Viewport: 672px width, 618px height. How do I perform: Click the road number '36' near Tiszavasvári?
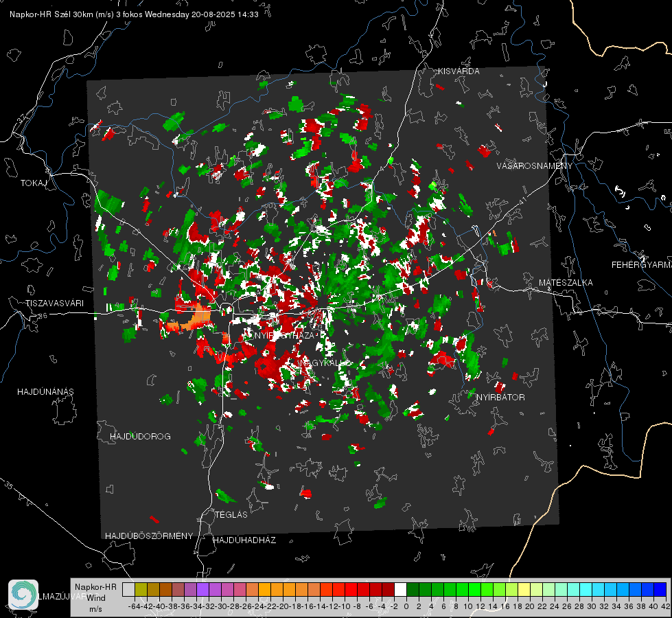tap(43, 316)
